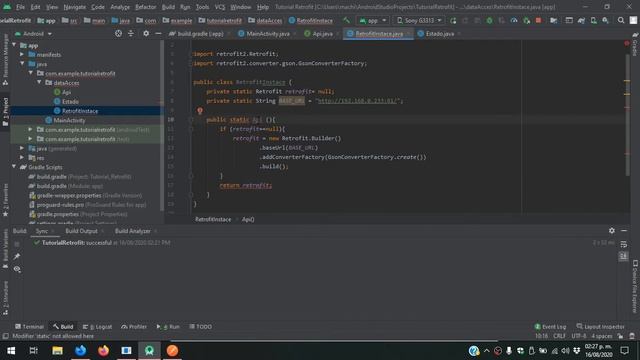Toggle the Build tool window button

pos(63,327)
